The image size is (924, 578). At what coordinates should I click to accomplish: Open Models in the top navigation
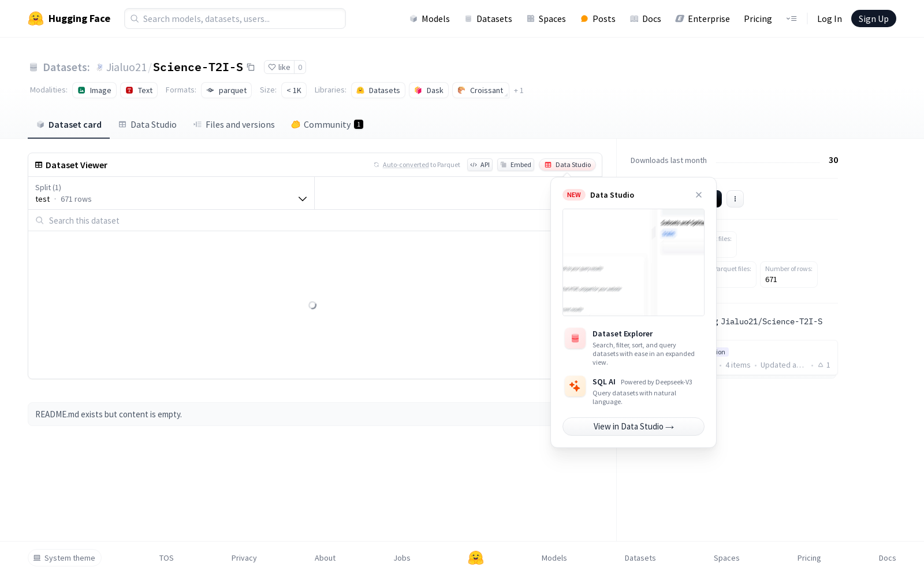point(430,18)
